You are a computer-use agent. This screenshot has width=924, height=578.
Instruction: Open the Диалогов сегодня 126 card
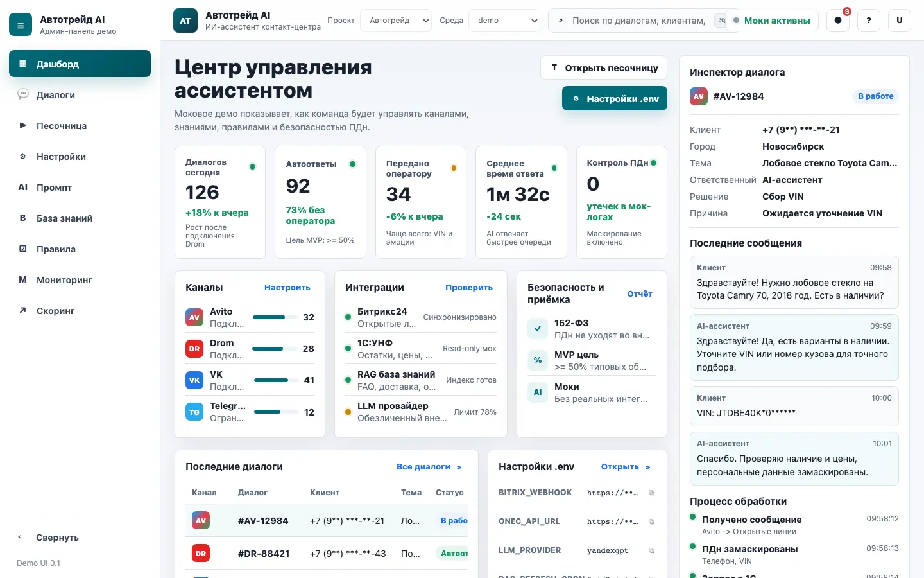pyautogui.click(x=220, y=202)
